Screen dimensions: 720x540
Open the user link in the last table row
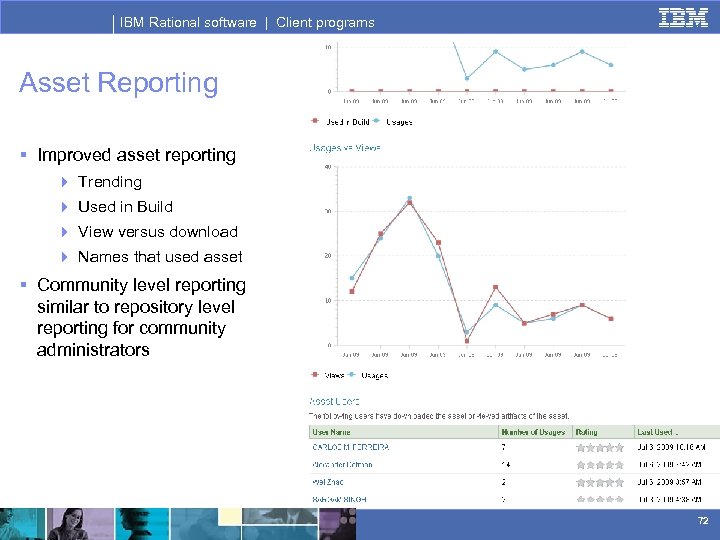click(x=339, y=499)
